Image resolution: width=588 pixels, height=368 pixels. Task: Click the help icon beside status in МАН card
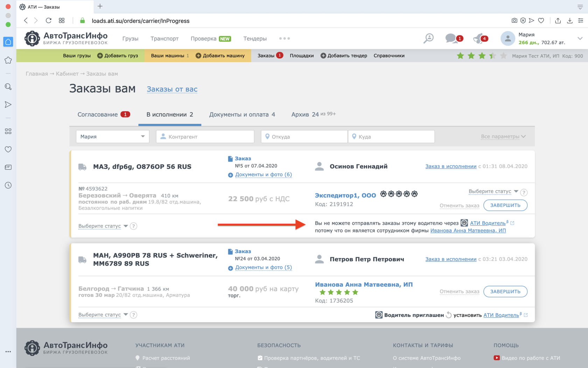tap(133, 315)
